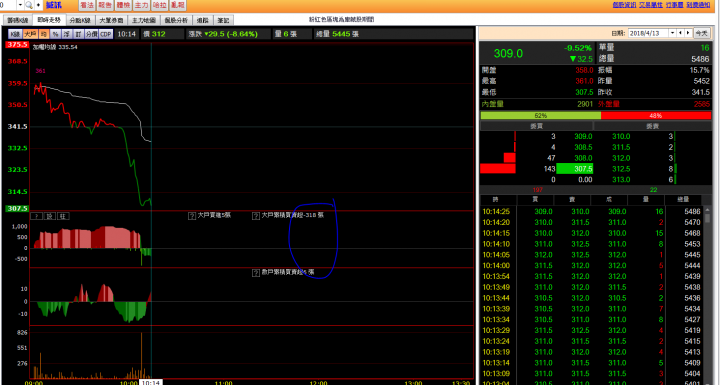Click the 設 settings box in indicator panel
720x385 pixels.
(50, 216)
